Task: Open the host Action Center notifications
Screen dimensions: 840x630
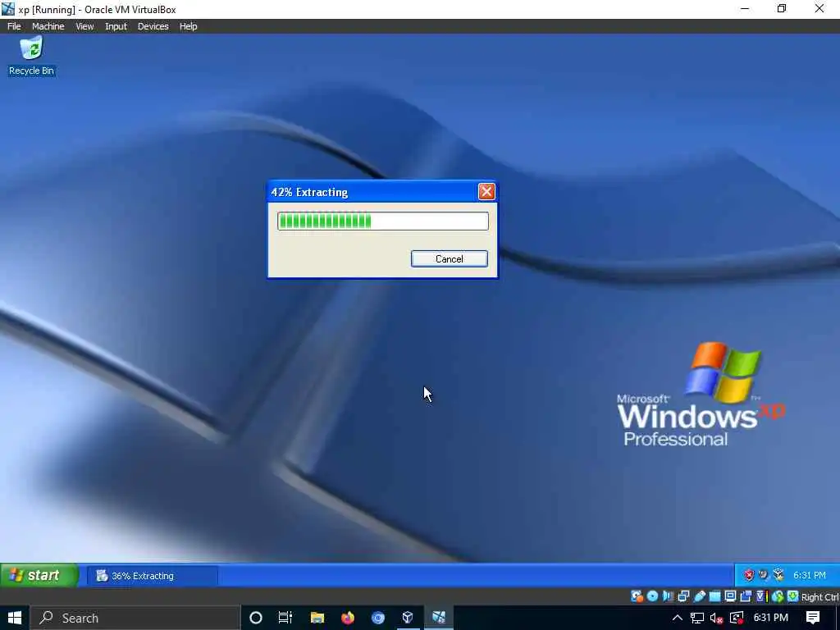Action: pyautogui.click(x=813, y=618)
